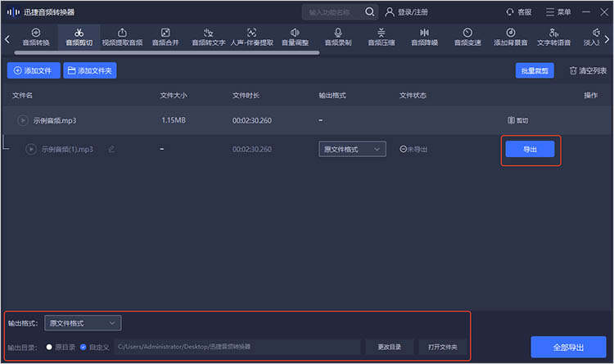Minimize the 迅捷音频转换器 window
This screenshot has height=364, width=614.
click(x=586, y=12)
